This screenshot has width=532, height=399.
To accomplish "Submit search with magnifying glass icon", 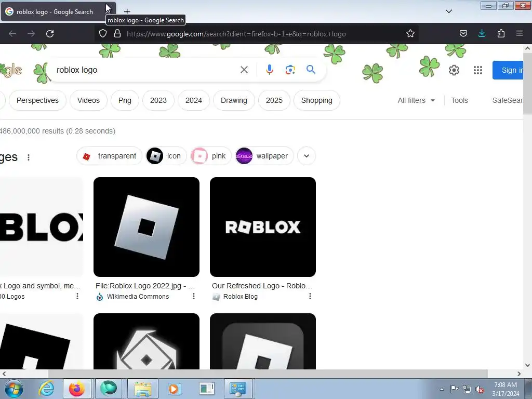I will pyautogui.click(x=311, y=70).
